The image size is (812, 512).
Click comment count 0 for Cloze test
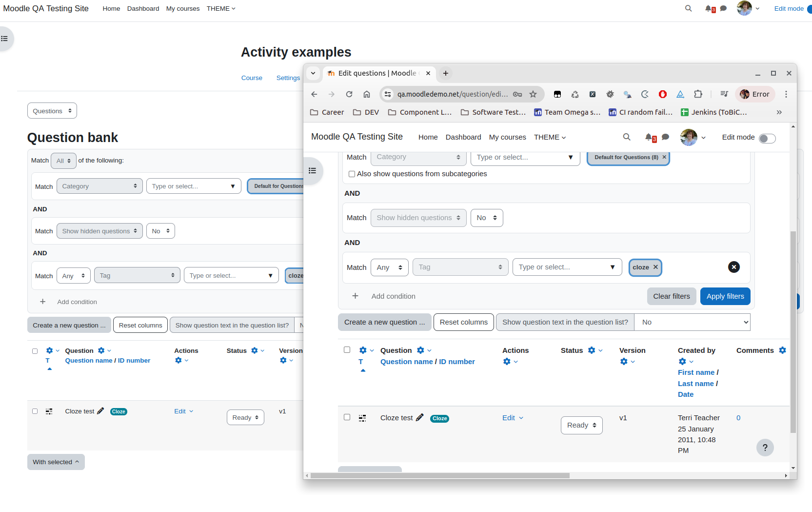click(738, 418)
